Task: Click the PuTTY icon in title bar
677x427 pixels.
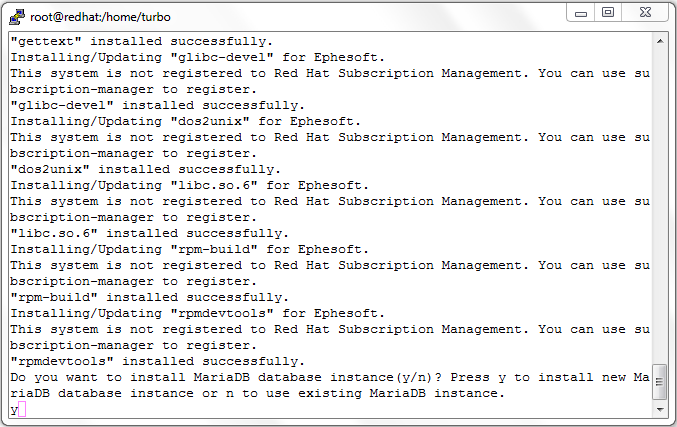Action: (x=17, y=17)
